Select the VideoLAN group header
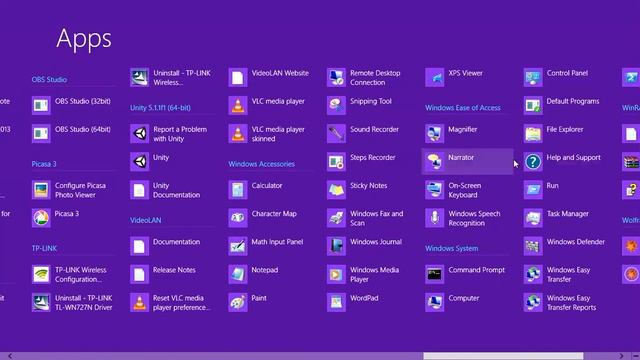 click(x=146, y=220)
